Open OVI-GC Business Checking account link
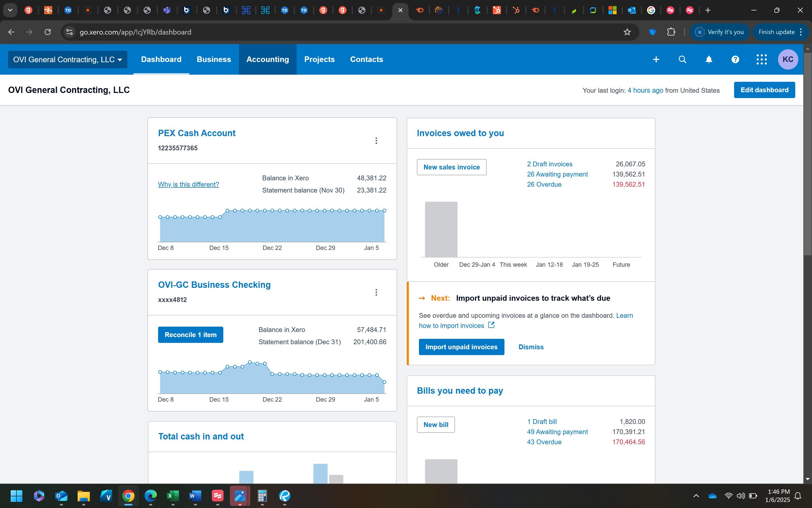This screenshot has width=812, height=508. 214,284
